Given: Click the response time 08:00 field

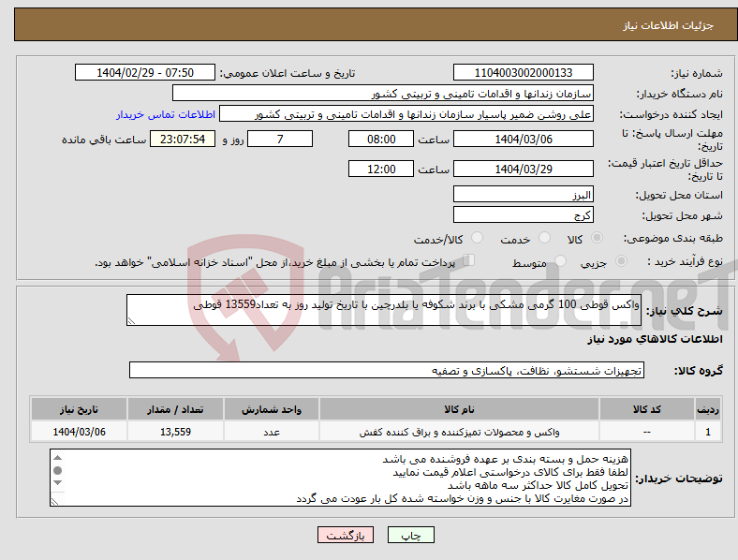Looking at the screenshot, I should click(381, 139).
